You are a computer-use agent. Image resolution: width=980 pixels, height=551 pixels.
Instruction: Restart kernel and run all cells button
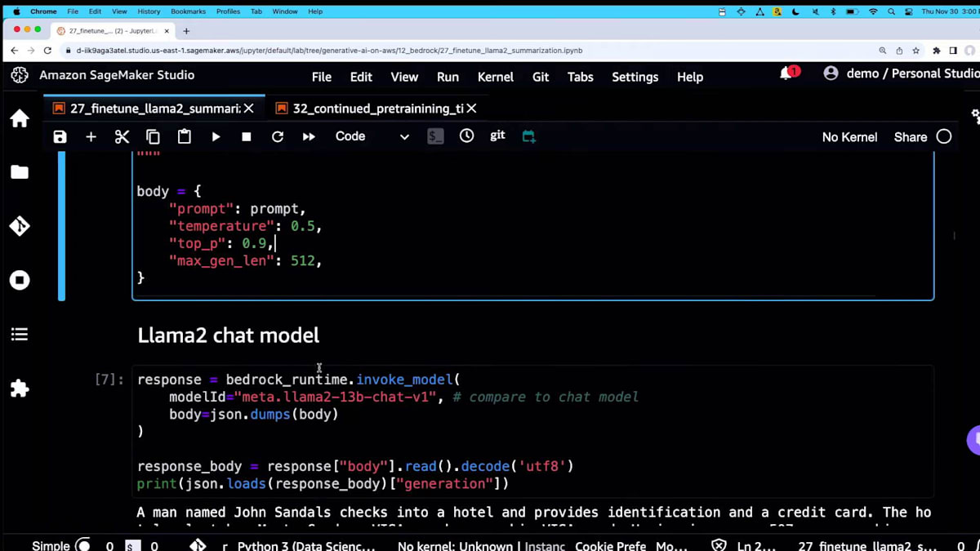(x=309, y=136)
